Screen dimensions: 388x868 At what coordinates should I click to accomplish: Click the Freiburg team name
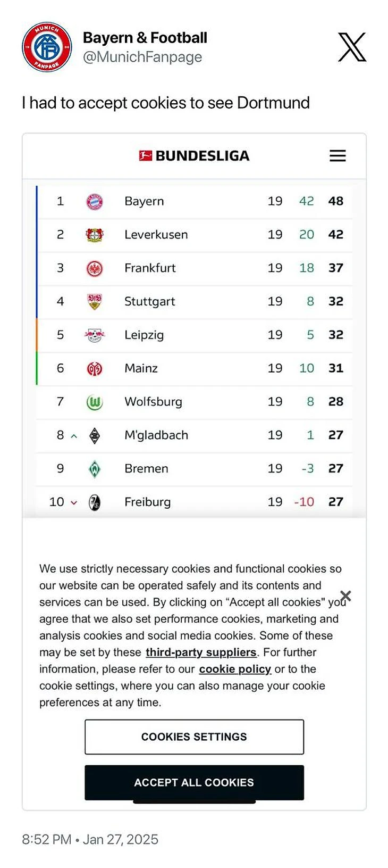[x=147, y=502]
